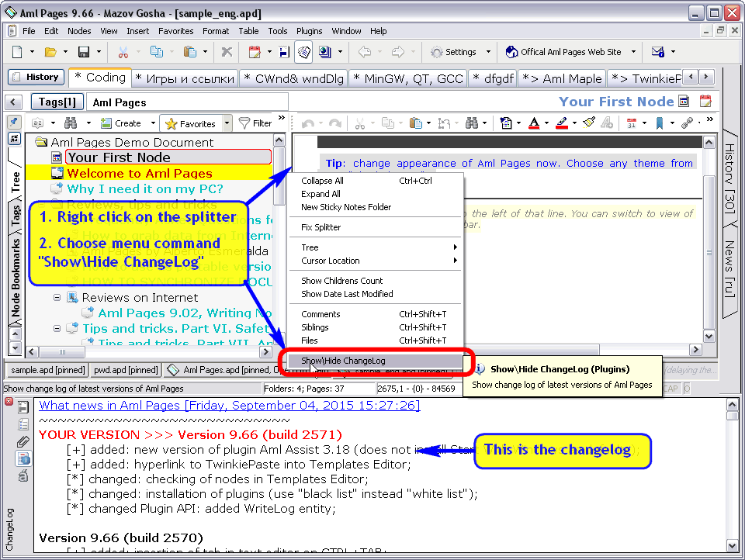Open the Create dropdown arrow
Image resolution: width=745 pixels, height=560 pixels.
click(153, 123)
